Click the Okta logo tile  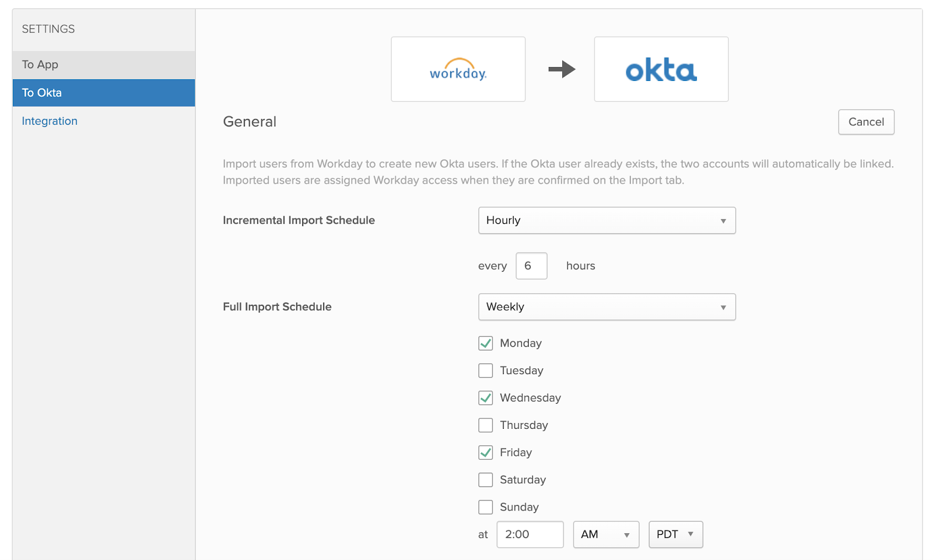(661, 69)
